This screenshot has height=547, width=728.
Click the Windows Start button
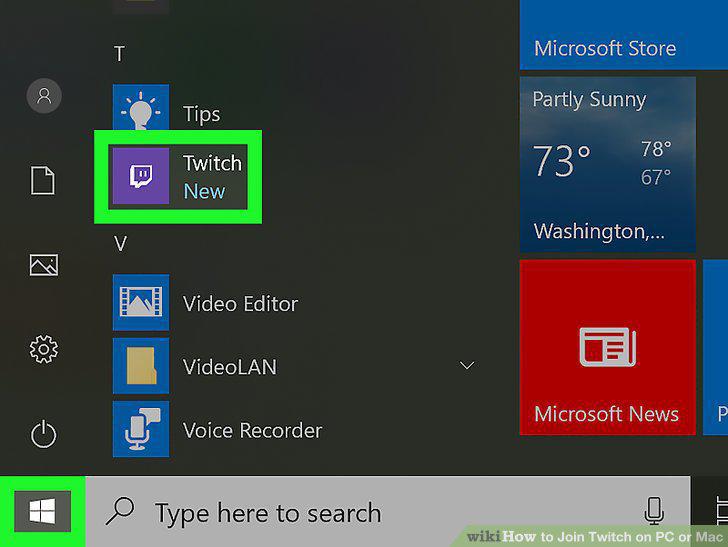43,511
